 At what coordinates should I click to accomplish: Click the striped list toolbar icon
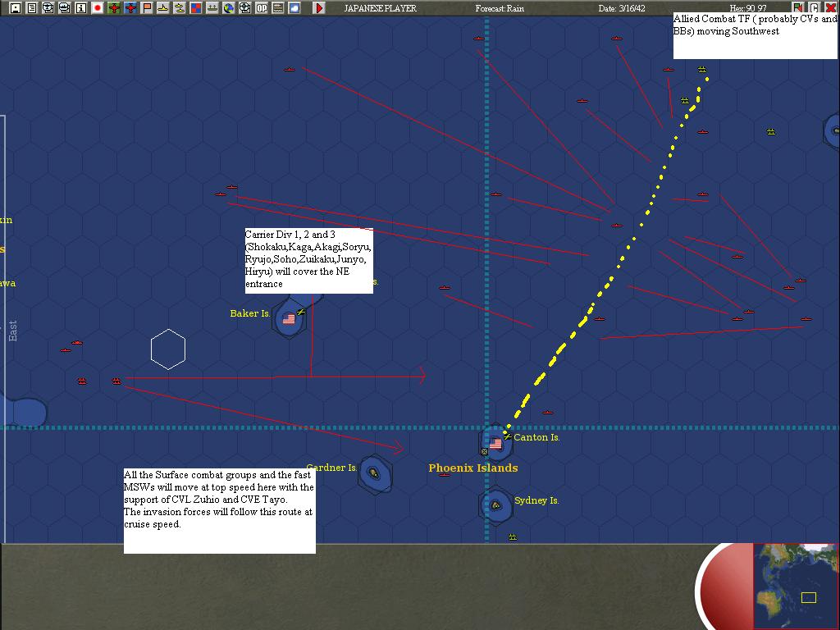278,8
